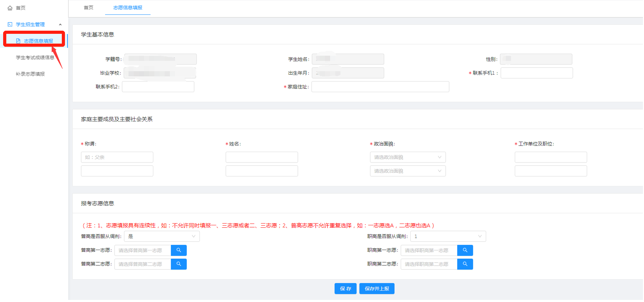Image resolution: width=644 pixels, height=302 pixels.
Task: Open the 普高是否服从调剂 dropdown
Action: click(x=162, y=236)
